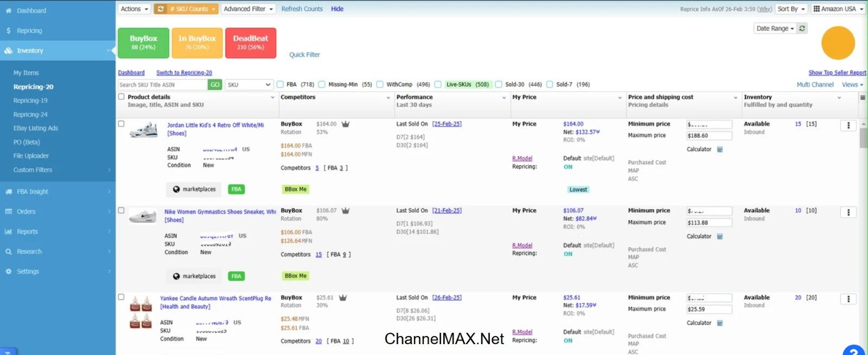Viewport: 868px width, 355px height.
Task: Toggle the FBA (718) checkbox
Action: click(280, 85)
